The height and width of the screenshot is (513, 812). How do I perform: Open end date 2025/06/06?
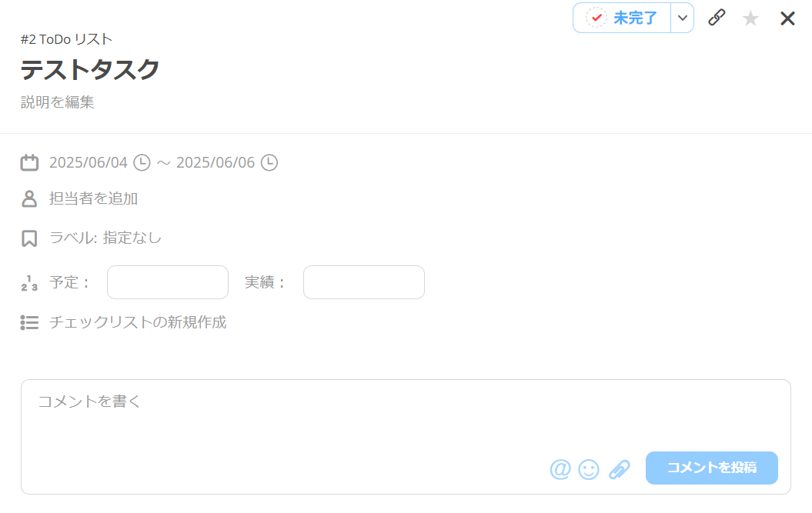(x=216, y=162)
